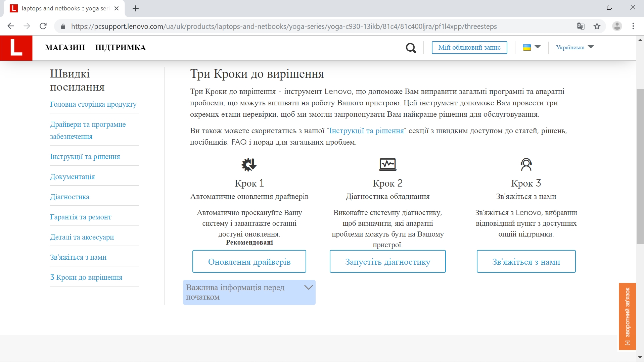644x362 pixels.
Task: Open 3 Кроки до вирішення sidebar link
Action: [86, 277]
